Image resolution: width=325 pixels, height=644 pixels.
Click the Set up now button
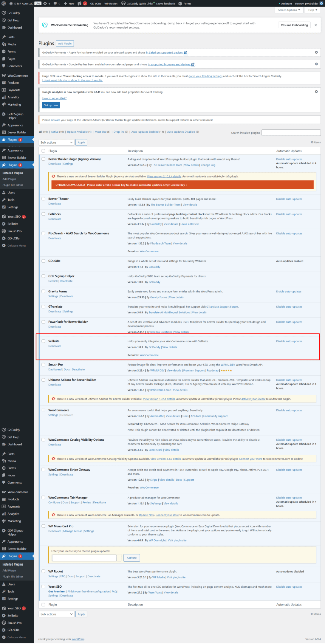tap(51, 105)
